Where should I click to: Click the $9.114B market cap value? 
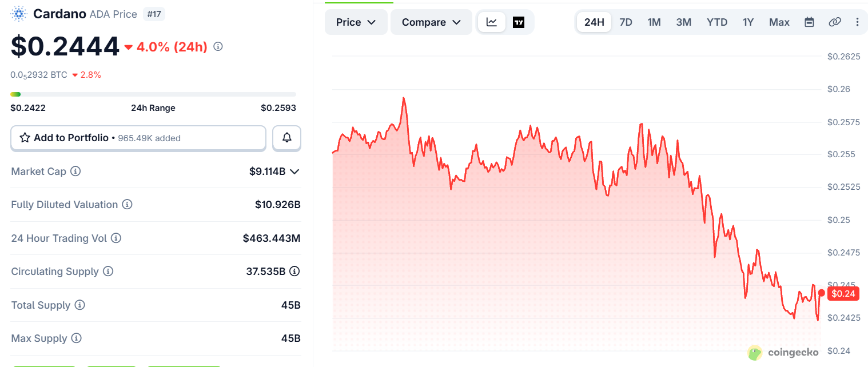(267, 171)
